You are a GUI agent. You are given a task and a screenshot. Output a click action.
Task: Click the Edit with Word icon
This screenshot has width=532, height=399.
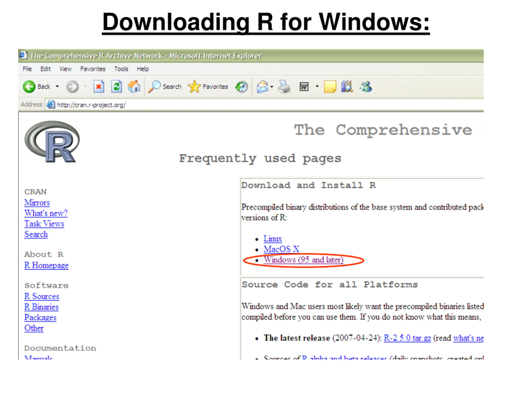coord(304,87)
